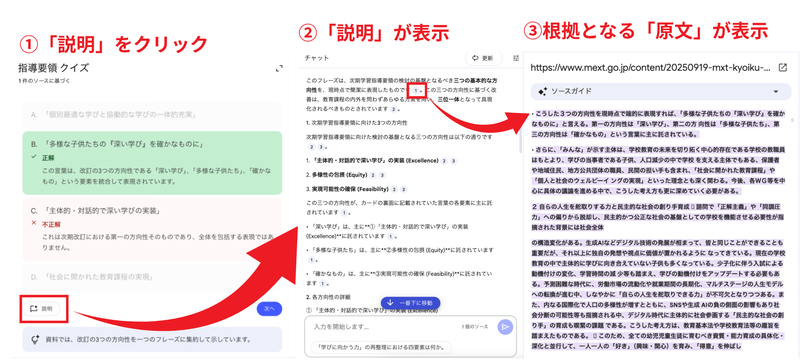Screen dimensions: 800x363
Task: Open citation 3 beside the Equity heading
Action: pos(383,175)
